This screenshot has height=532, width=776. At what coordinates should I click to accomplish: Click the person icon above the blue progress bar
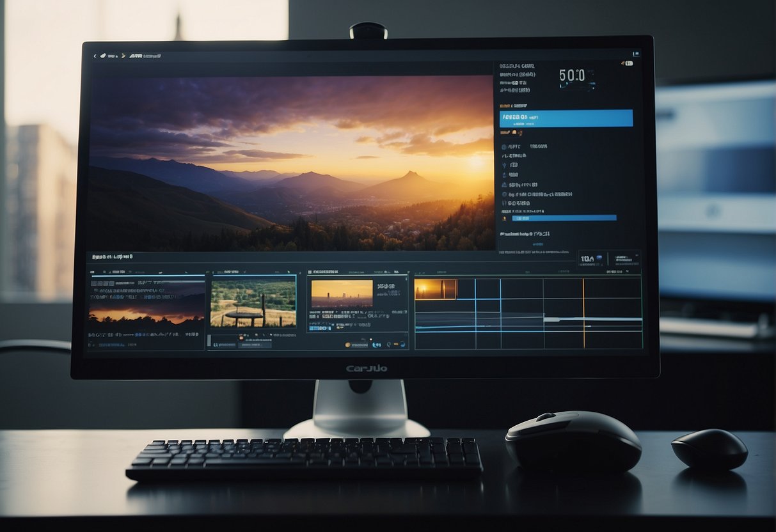pos(503,218)
